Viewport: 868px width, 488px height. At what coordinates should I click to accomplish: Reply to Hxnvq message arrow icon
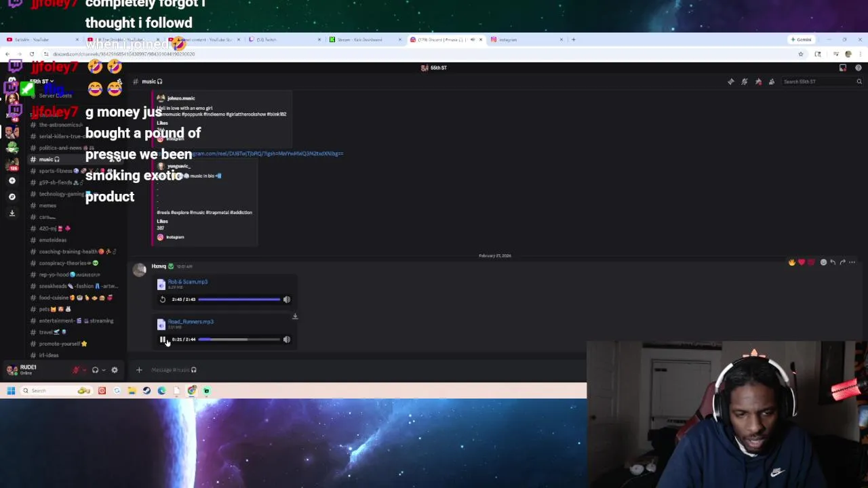833,262
